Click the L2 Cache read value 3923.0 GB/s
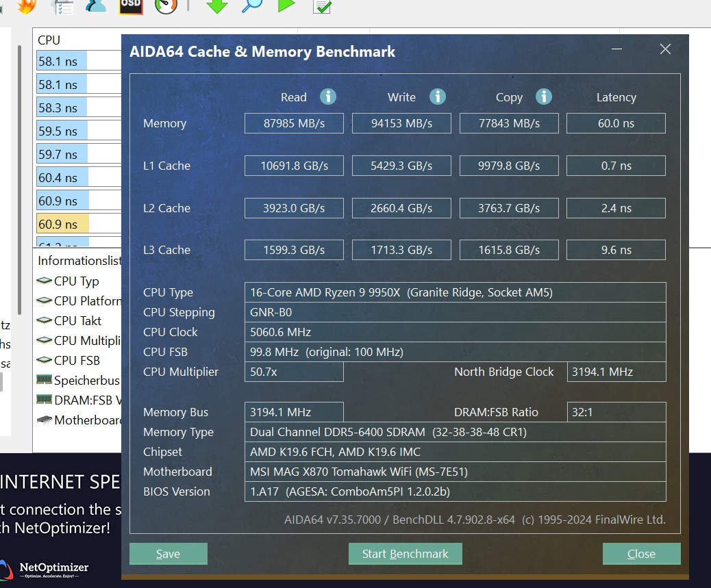 click(x=294, y=208)
